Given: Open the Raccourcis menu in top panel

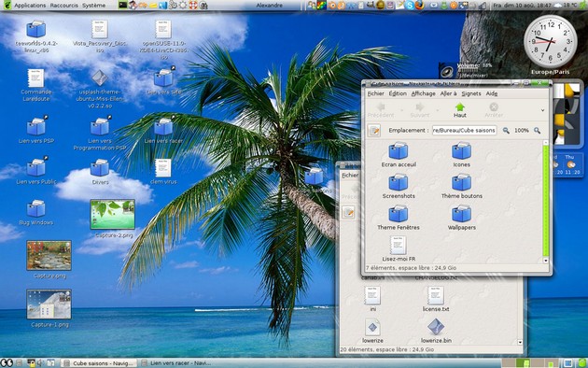Looking at the screenshot, I should click(63, 6).
